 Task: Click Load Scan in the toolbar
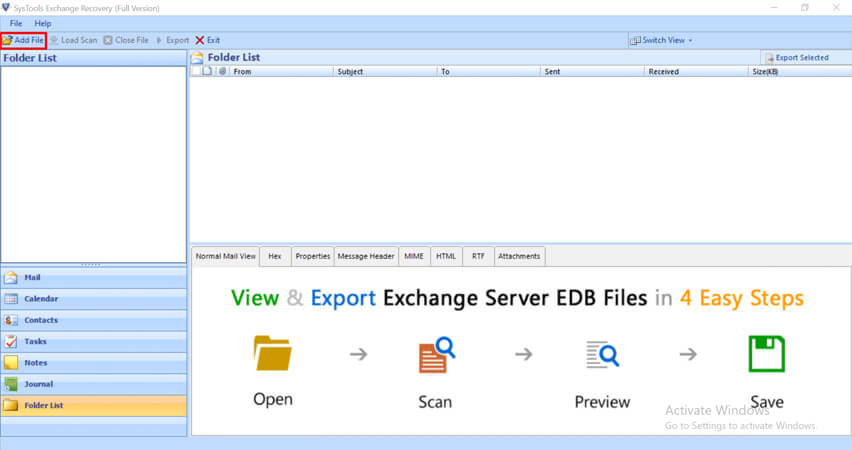pyautogui.click(x=73, y=40)
